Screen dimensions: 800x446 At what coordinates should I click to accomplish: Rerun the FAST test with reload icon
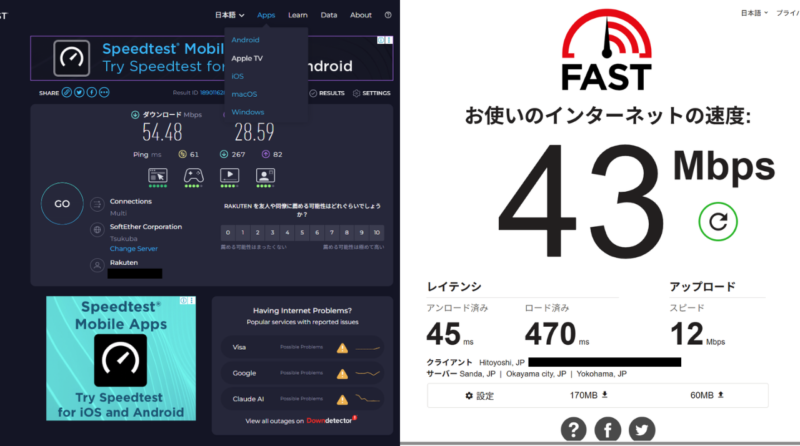coord(718,221)
